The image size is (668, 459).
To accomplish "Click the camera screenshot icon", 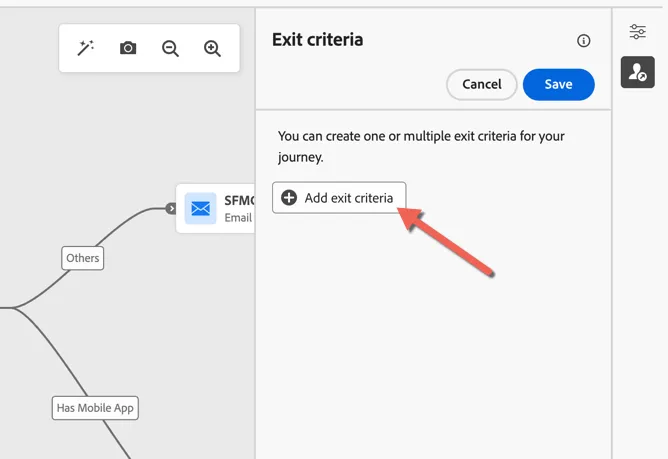I will [x=128, y=48].
